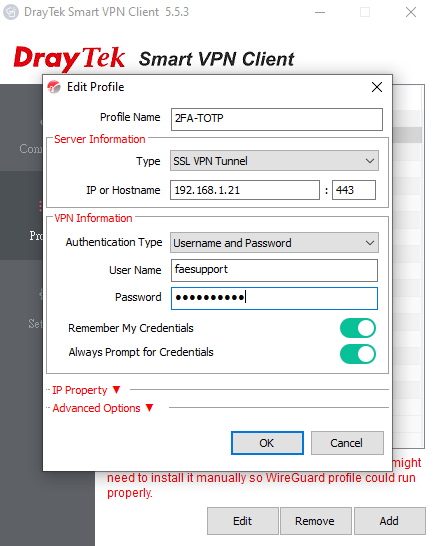Click the Password field
Image resolution: width=434 pixels, height=546 pixels.
(274, 298)
